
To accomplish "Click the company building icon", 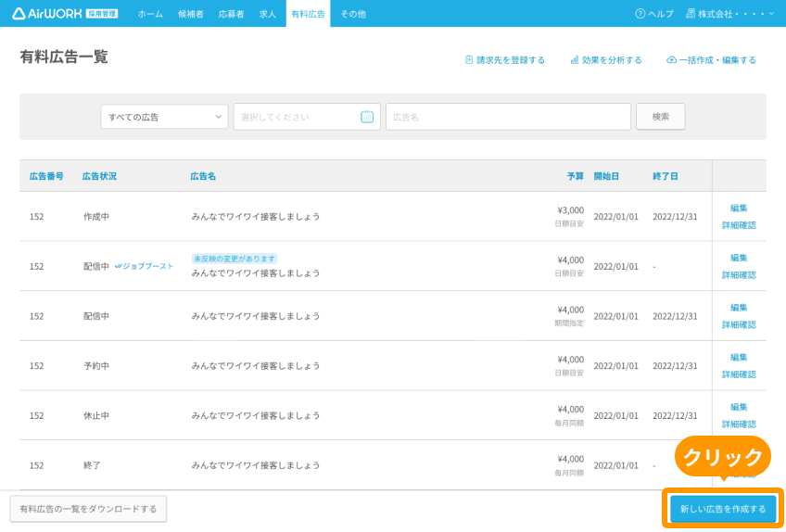I will [691, 14].
